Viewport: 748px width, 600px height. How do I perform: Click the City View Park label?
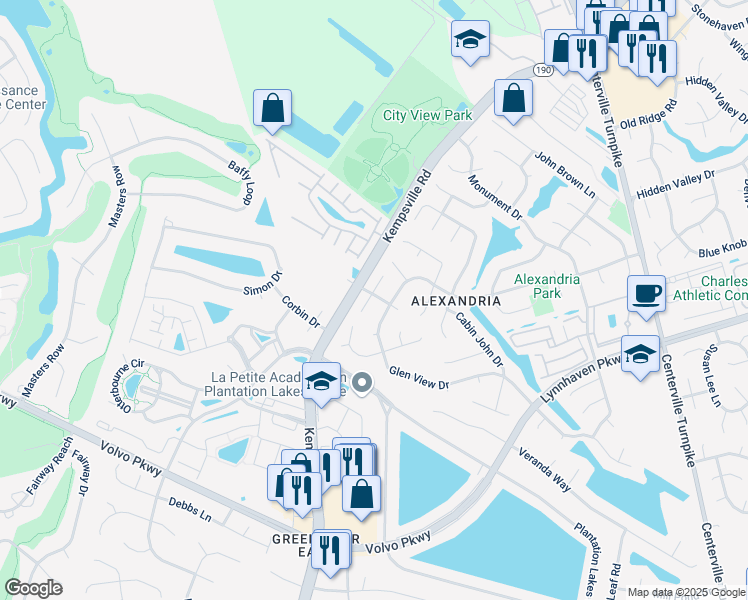coord(427,115)
